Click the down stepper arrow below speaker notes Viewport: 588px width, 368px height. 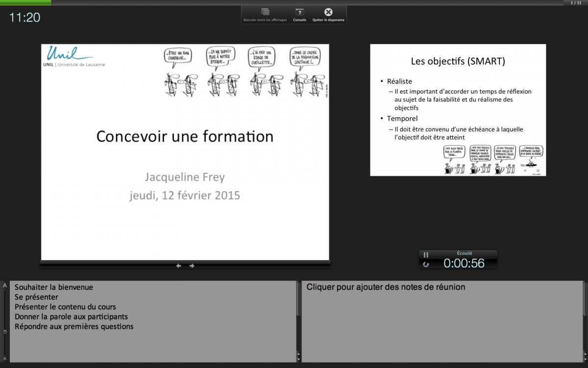pos(298,359)
